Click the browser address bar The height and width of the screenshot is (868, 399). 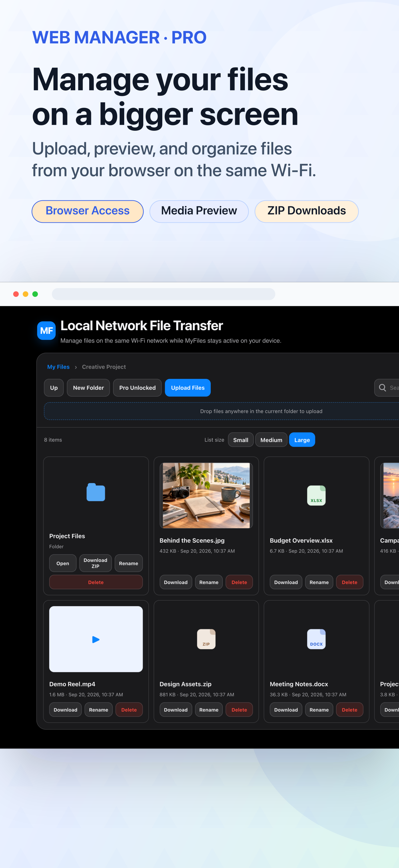[x=164, y=294]
